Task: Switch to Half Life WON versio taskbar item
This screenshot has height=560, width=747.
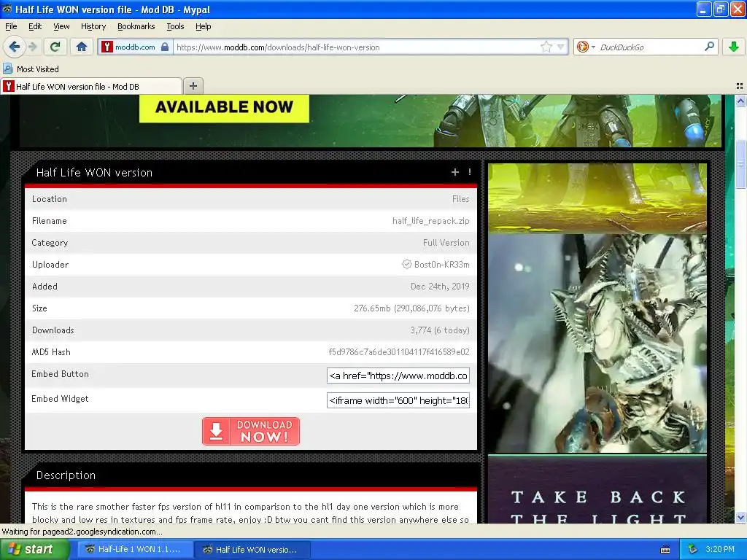Action: (252, 550)
